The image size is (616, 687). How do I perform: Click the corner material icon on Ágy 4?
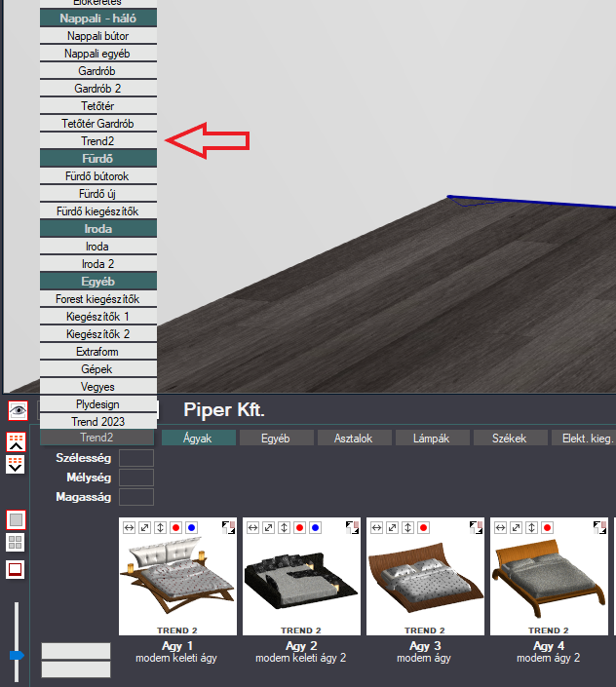click(599, 527)
